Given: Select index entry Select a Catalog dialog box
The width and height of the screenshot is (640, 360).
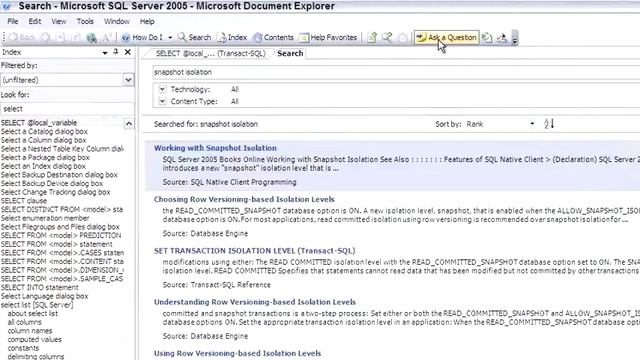Looking at the screenshot, I should 44,131.
